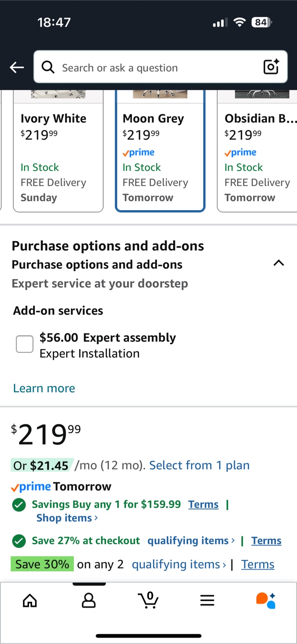Open camera lens search icon

click(x=271, y=67)
